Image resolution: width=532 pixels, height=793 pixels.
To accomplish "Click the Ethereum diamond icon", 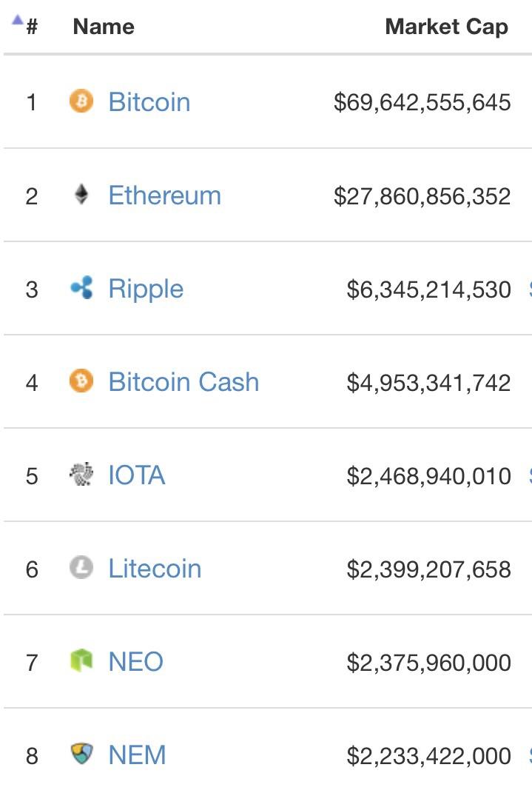I will click(x=83, y=195).
